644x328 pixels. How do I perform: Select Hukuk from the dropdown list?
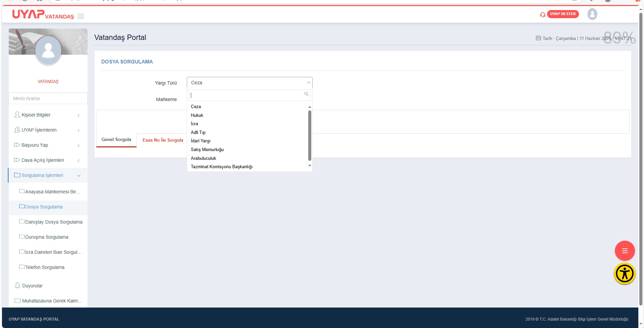point(197,115)
